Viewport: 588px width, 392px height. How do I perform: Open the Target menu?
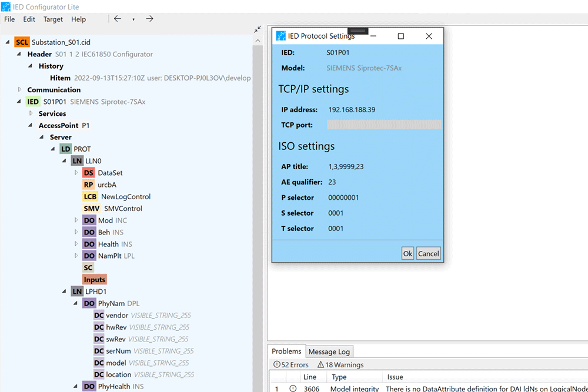53,19
